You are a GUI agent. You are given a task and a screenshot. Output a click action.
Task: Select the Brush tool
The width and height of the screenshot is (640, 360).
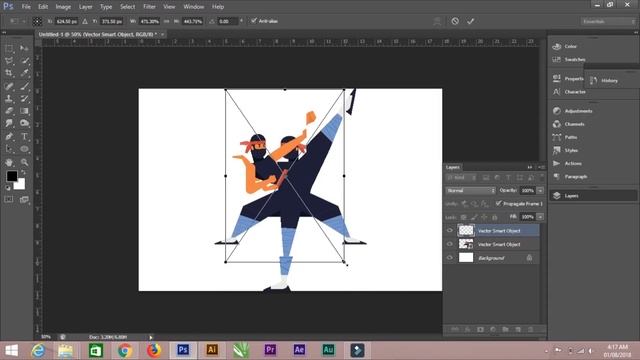pyautogui.click(x=24, y=86)
